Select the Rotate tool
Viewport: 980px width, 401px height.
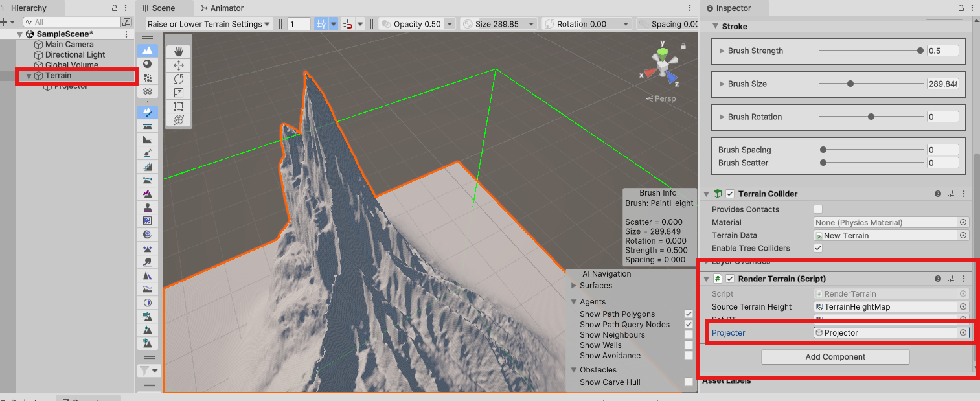[179, 79]
